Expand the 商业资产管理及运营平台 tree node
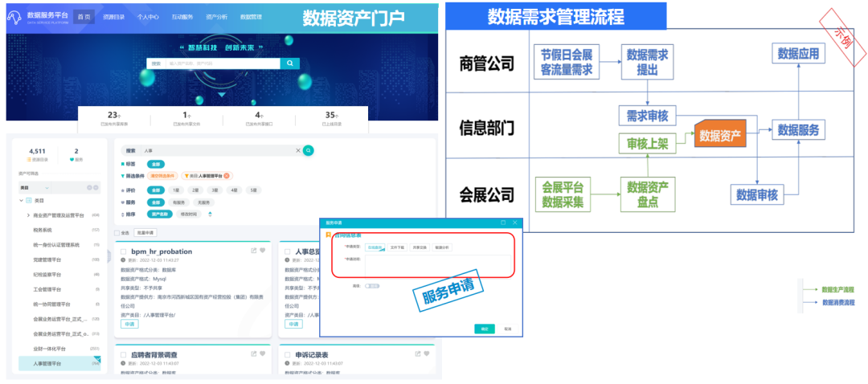 pyautogui.click(x=29, y=215)
